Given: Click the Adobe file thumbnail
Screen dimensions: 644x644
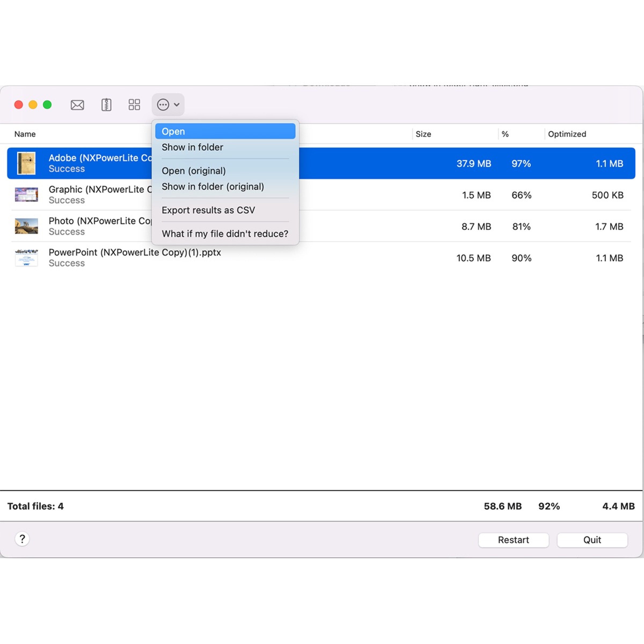Looking at the screenshot, I should (x=26, y=163).
